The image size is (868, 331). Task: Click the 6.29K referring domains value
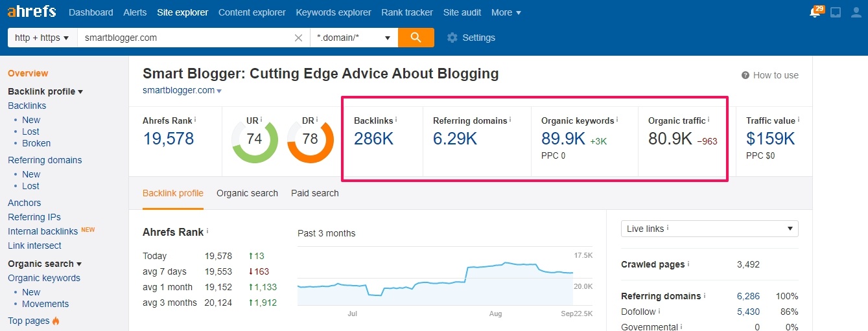pos(455,139)
